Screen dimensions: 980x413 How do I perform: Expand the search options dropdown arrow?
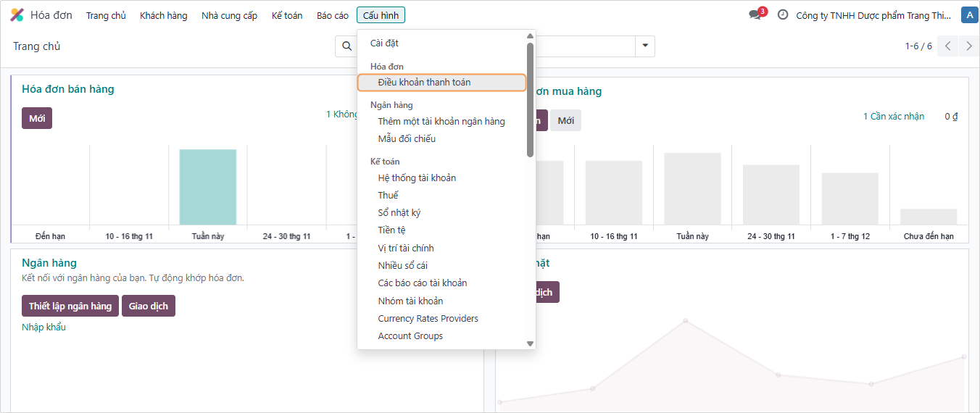(644, 46)
